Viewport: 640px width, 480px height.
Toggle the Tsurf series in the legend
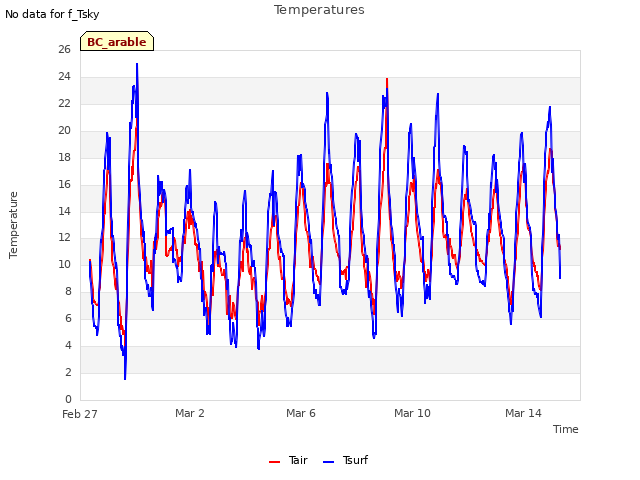point(345,460)
